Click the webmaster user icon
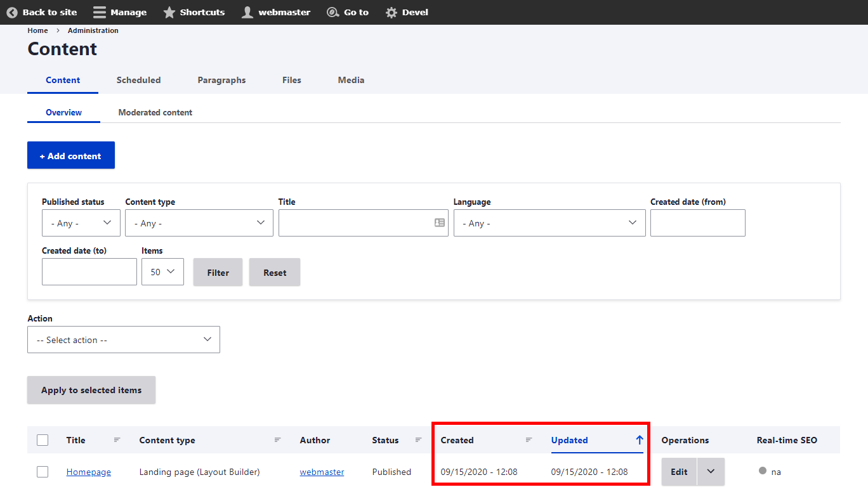Image resolution: width=868 pixels, height=487 pixels. tap(247, 13)
